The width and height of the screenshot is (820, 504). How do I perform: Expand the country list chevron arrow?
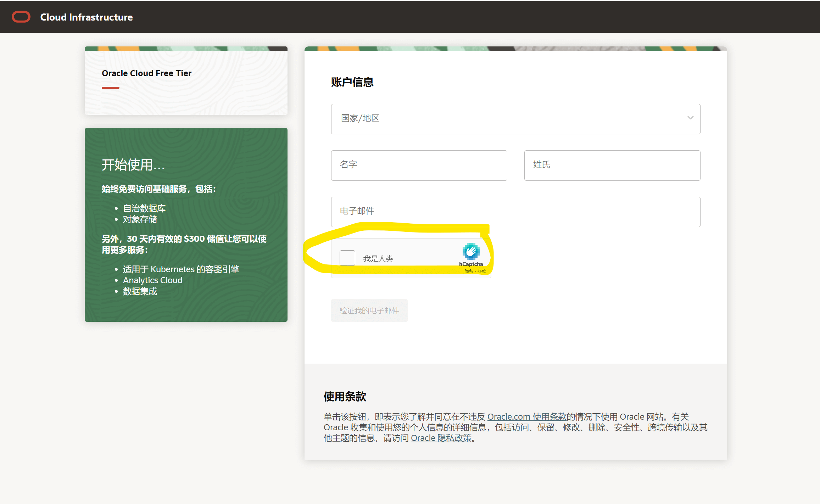[x=690, y=118]
